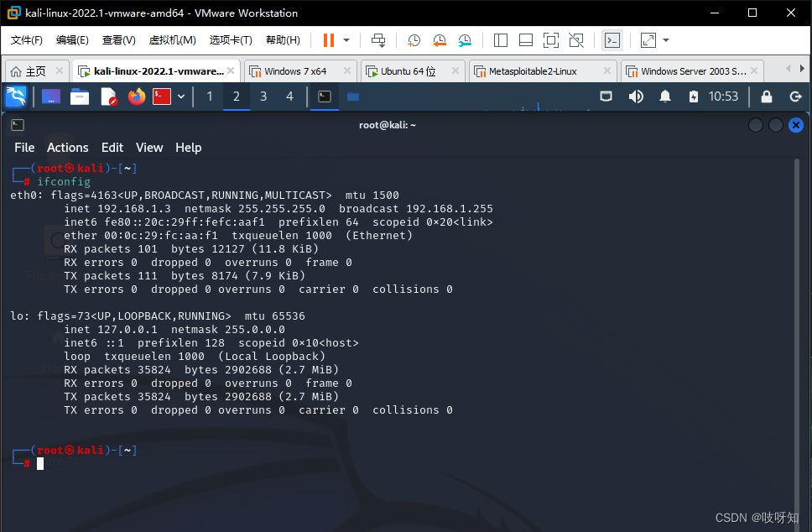The width and height of the screenshot is (812, 532).
Task: Switch to workspace 4
Action: tap(289, 96)
